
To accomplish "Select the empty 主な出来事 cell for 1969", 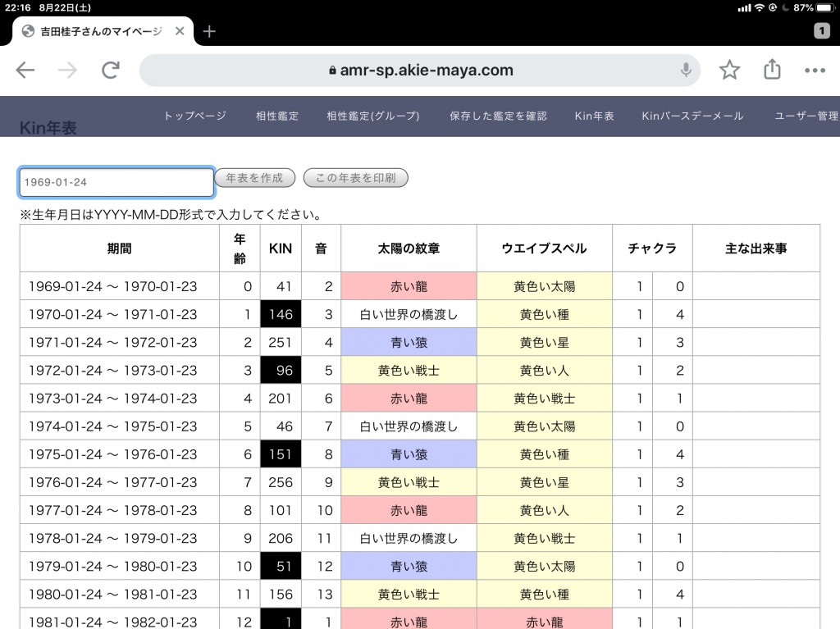I will (756, 286).
